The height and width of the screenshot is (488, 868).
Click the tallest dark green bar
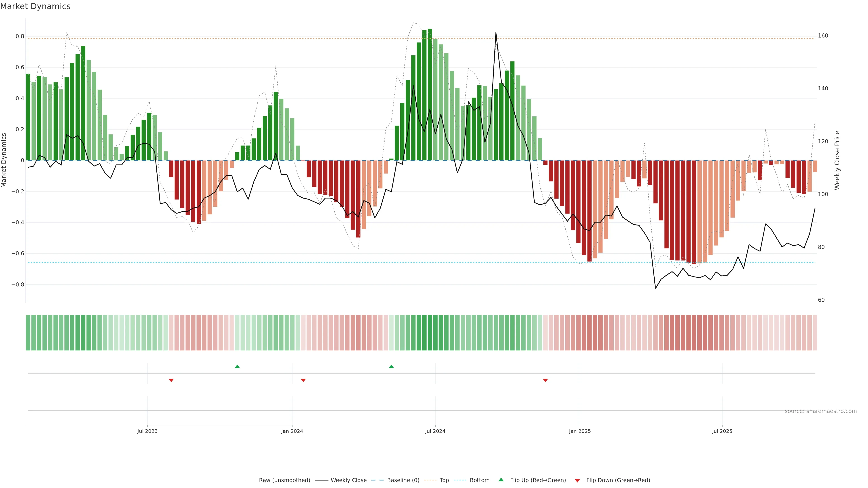430,94
